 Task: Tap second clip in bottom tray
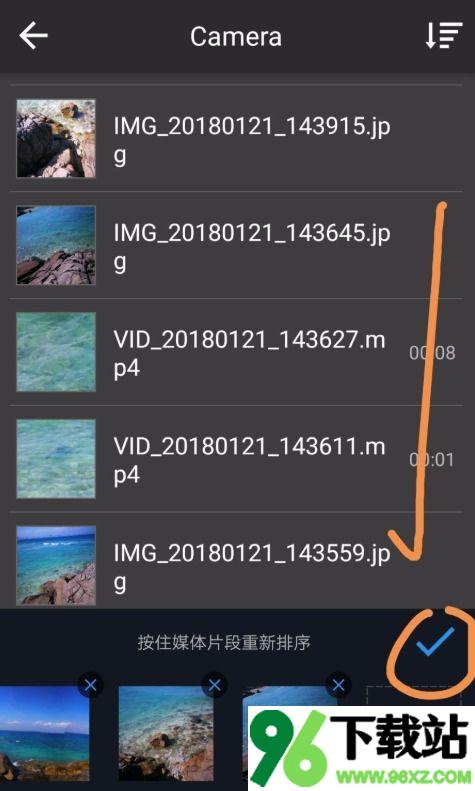(x=166, y=733)
